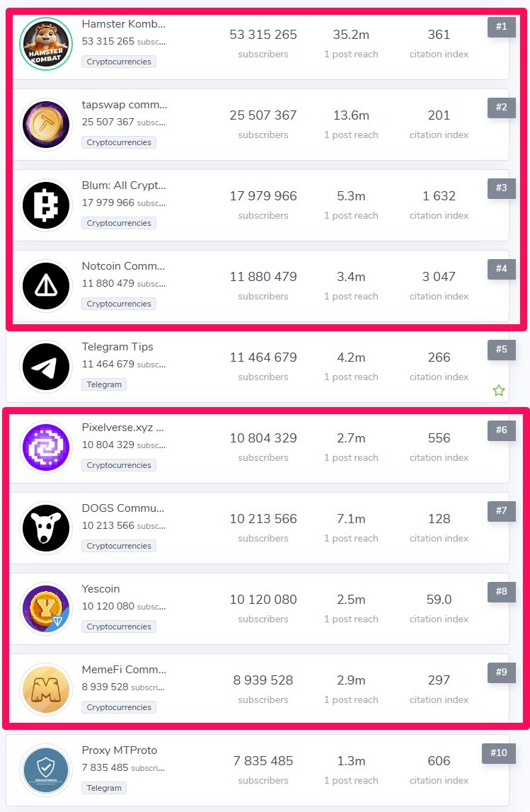Select the Notcoin triangle avatar
This screenshot has height=812, width=530.
pyautogui.click(x=46, y=287)
